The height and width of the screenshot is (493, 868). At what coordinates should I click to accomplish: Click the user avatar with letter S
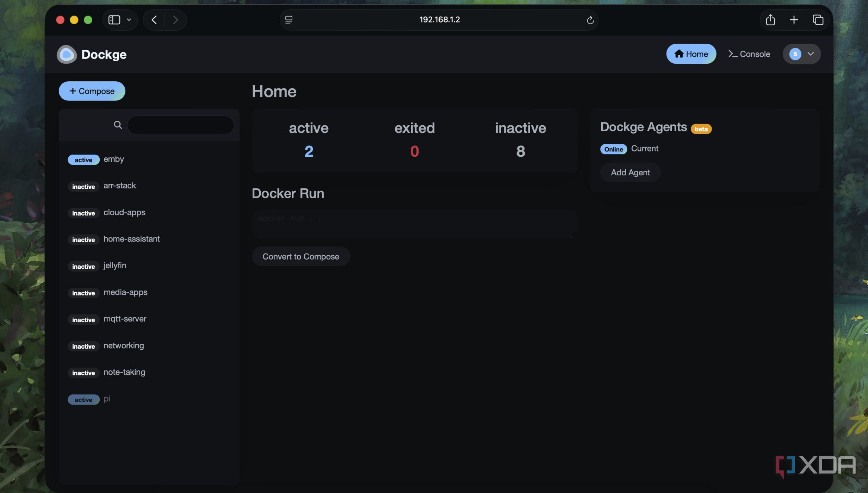(x=795, y=54)
